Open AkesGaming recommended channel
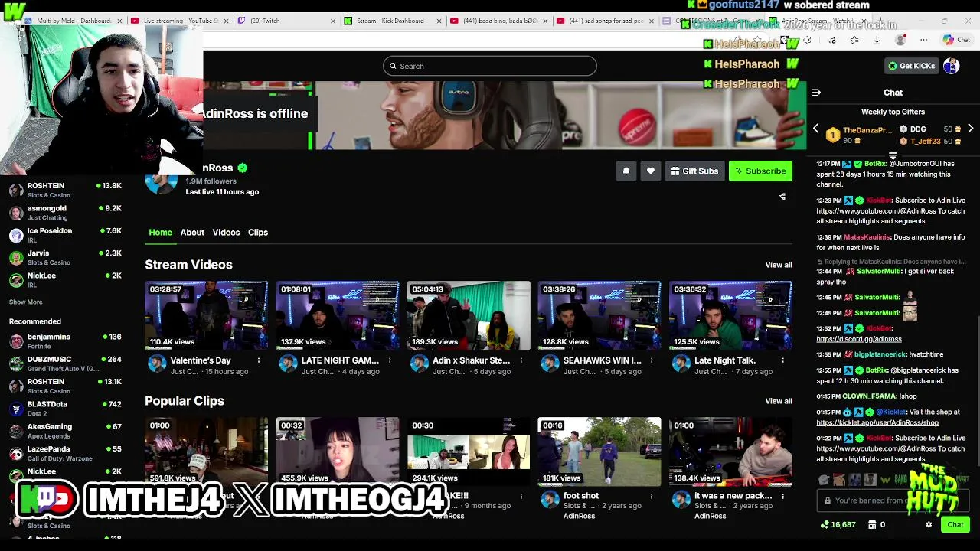This screenshot has height=551, width=980. 65,431
